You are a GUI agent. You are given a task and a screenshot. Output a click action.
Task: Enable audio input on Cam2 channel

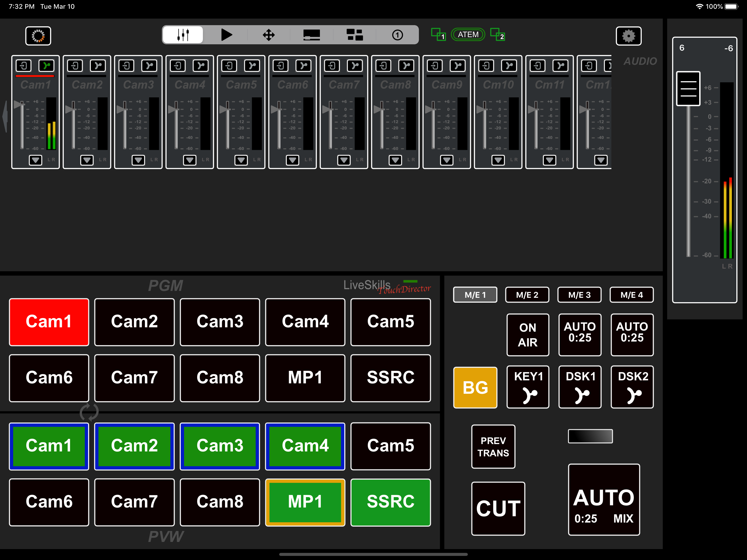coord(75,66)
